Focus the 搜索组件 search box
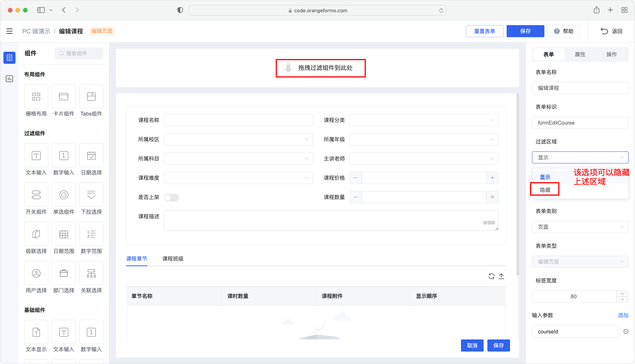Viewport: 635px width, 364px height. (x=79, y=53)
